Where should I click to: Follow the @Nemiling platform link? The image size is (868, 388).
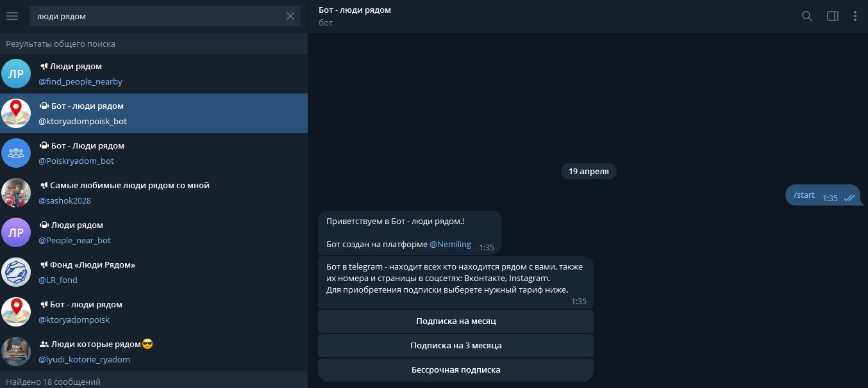click(450, 244)
